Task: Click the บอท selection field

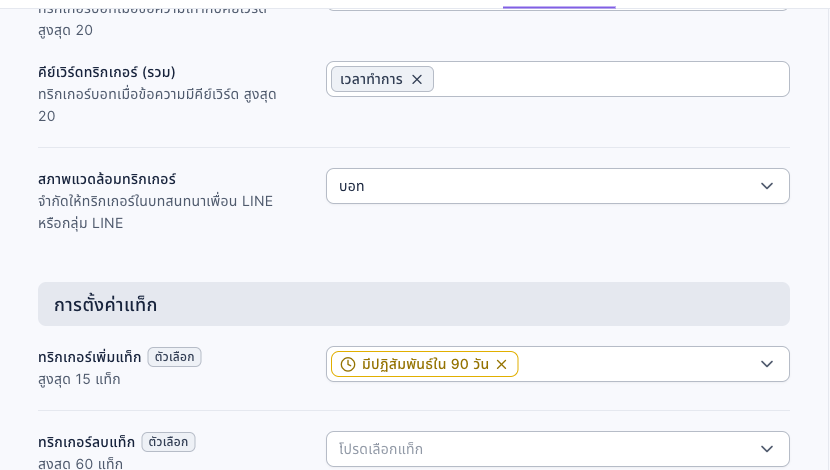Action: 558,186
